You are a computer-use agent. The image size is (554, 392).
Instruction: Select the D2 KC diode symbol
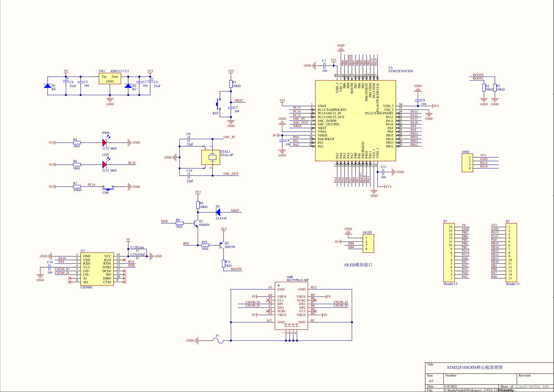128,86
